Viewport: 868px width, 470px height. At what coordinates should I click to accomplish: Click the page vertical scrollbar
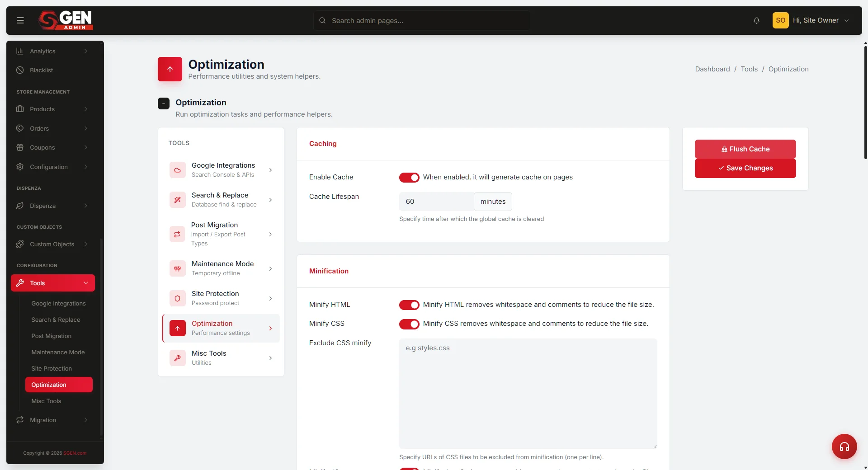pyautogui.click(x=865, y=102)
